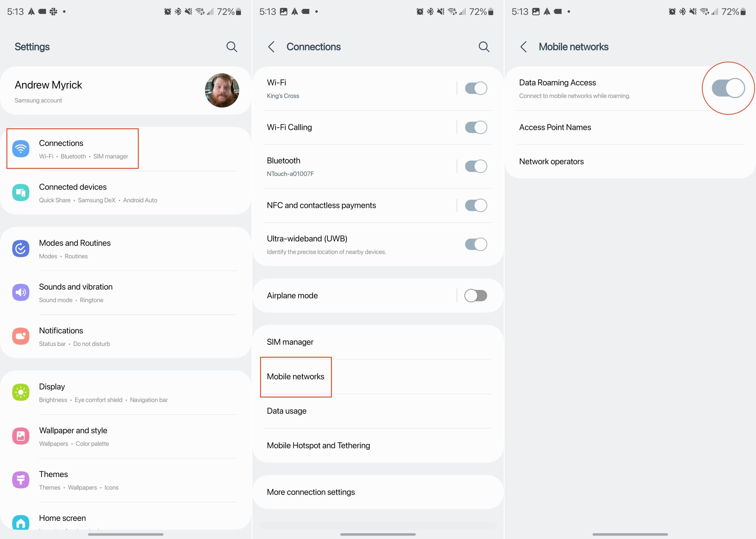Tap the Connections menu icon

click(x=21, y=148)
